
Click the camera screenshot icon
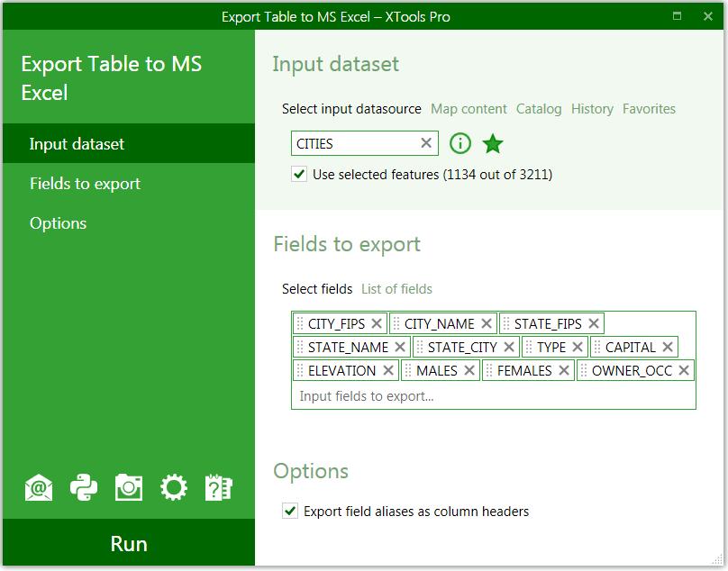pyautogui.click(x=129, y=487)
